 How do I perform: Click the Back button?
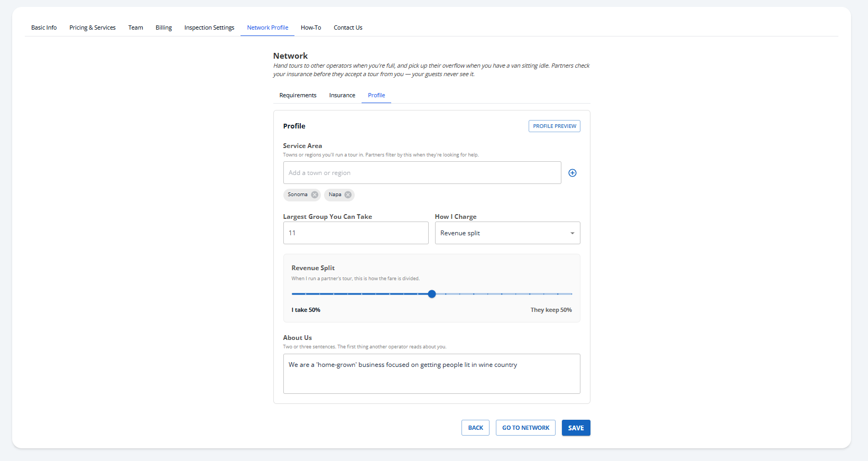point(475,428)
